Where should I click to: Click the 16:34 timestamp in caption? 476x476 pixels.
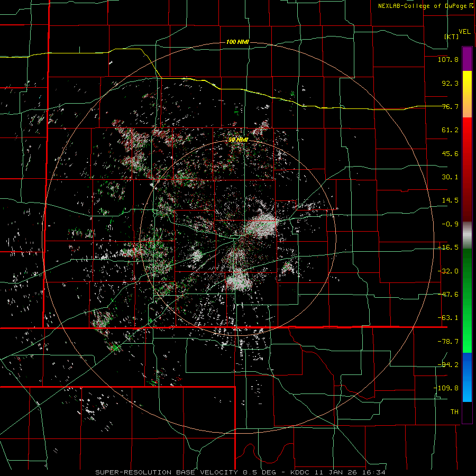point(374,472)
